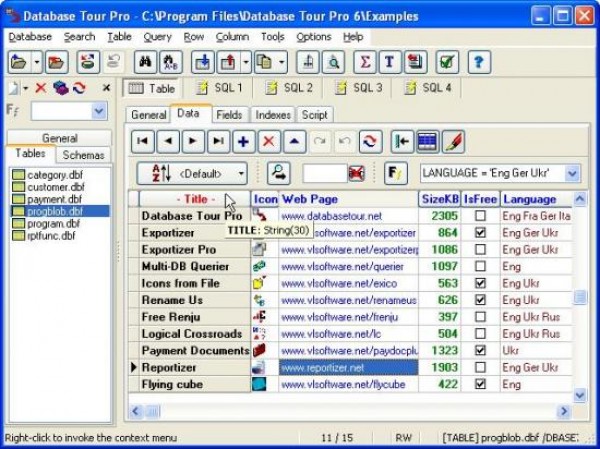
Task: Toggle IsFree checkbox for Exportizer Pro
Action: 480,250
